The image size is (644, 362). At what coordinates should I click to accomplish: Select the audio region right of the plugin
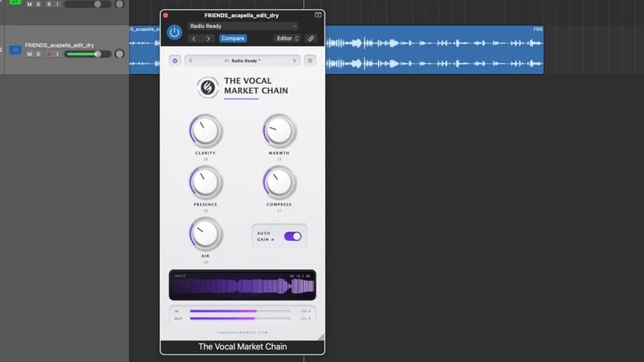point(435,50)
